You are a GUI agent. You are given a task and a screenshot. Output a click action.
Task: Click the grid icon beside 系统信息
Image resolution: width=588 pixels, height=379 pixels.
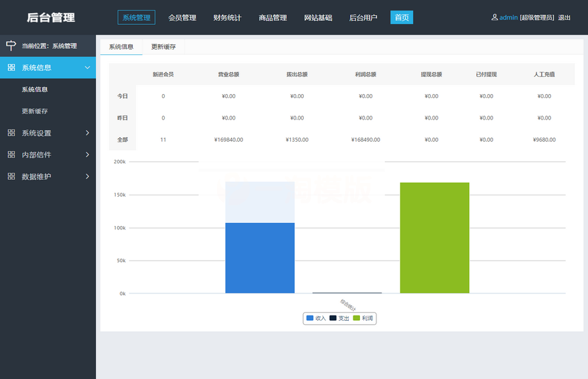click(11, 67)
